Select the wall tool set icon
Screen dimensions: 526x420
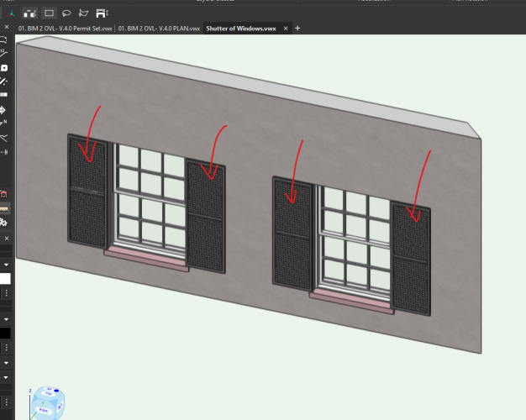pyautogui.click(x=4, y=207)
